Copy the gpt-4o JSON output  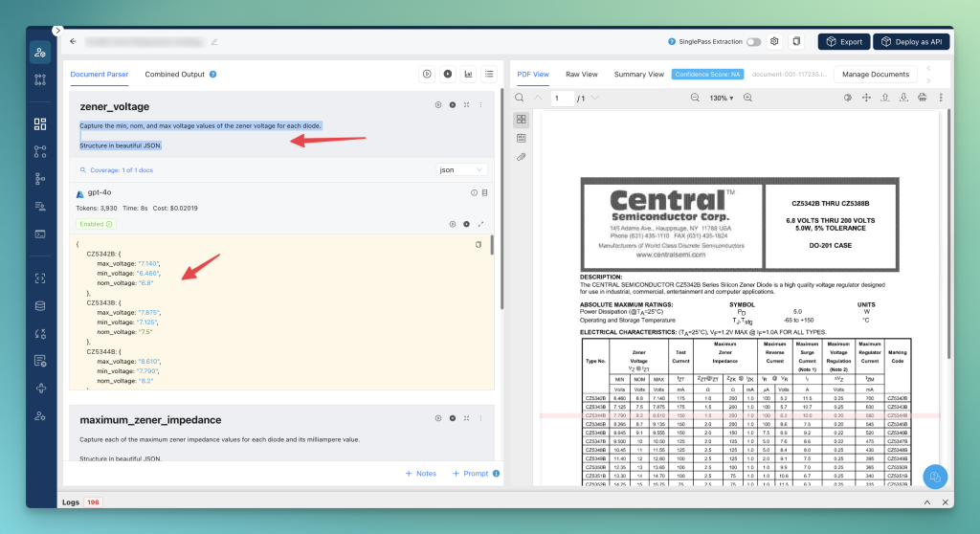coord(479,245)
